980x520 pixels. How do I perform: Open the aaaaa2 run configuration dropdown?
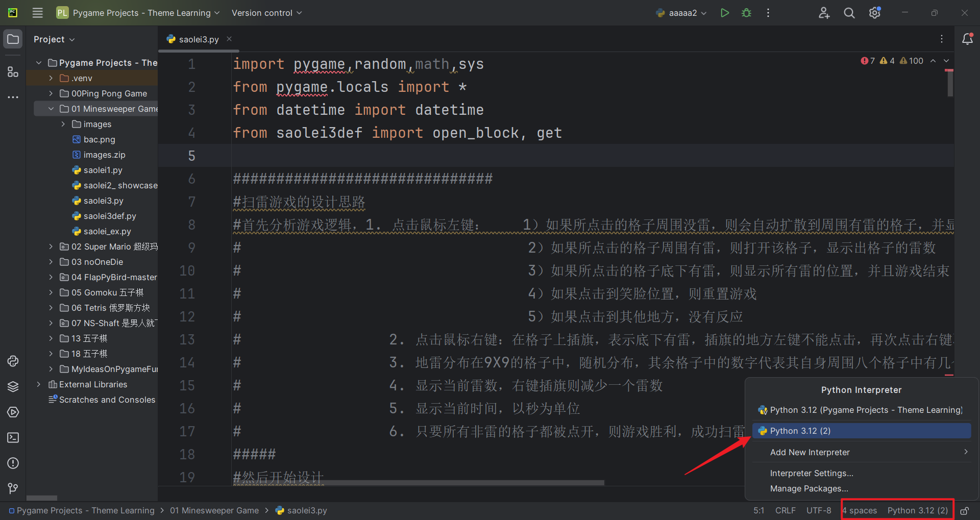682,13
